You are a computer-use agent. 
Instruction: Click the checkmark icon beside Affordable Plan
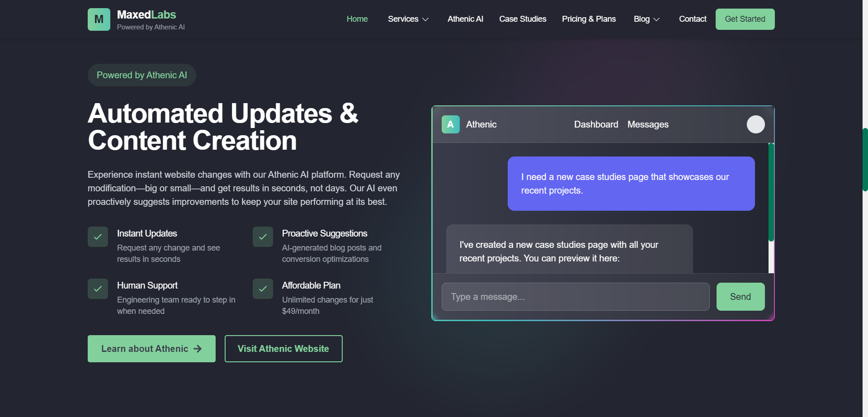(263, 289)
